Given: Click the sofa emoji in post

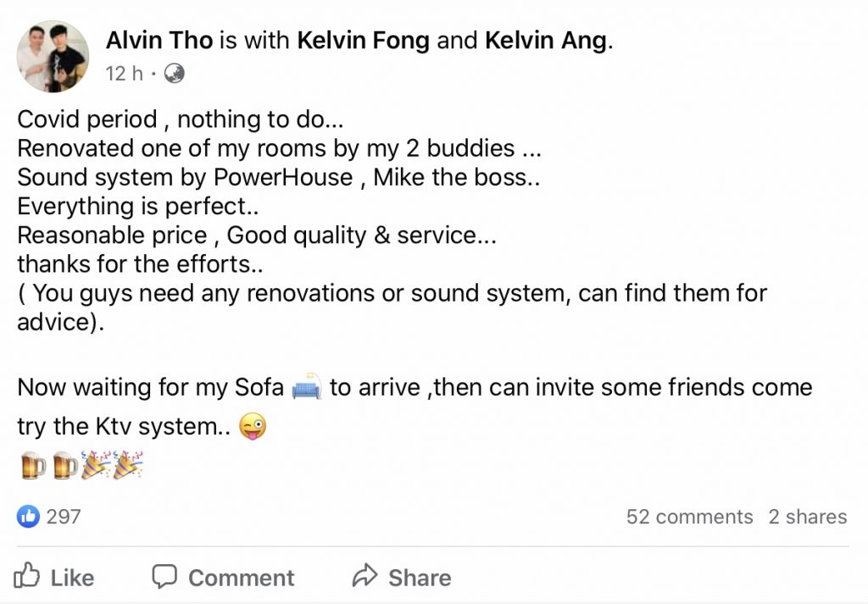Looking at the screenshot, I should click(306, 388).
